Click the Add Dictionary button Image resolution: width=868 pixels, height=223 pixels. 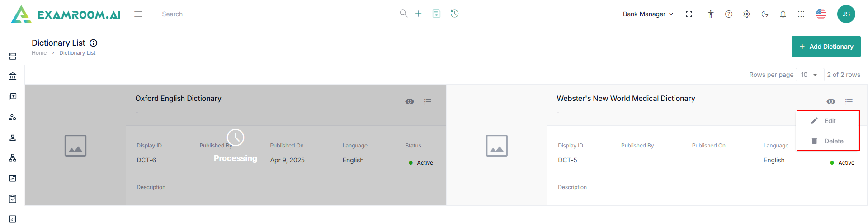pyautogui.click(x=826, y=47)
